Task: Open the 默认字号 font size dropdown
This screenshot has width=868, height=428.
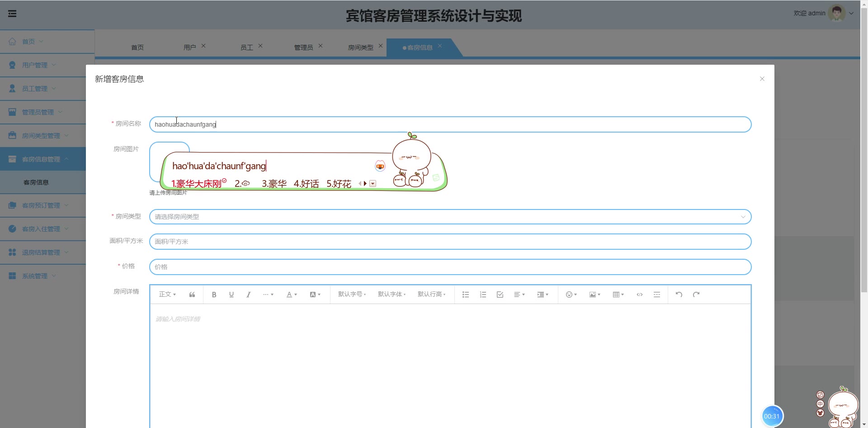Action: 352,295
